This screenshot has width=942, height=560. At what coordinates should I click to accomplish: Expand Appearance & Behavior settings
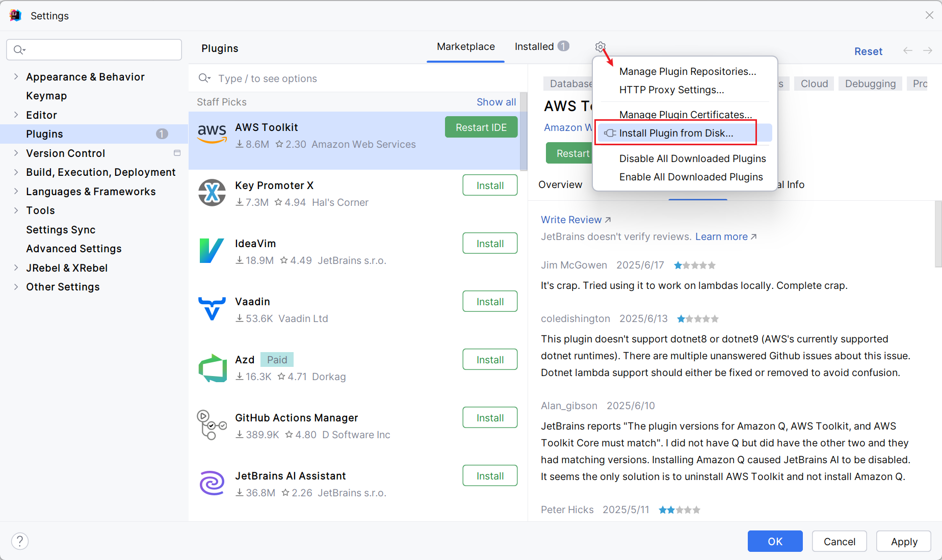tap(16, 76)
